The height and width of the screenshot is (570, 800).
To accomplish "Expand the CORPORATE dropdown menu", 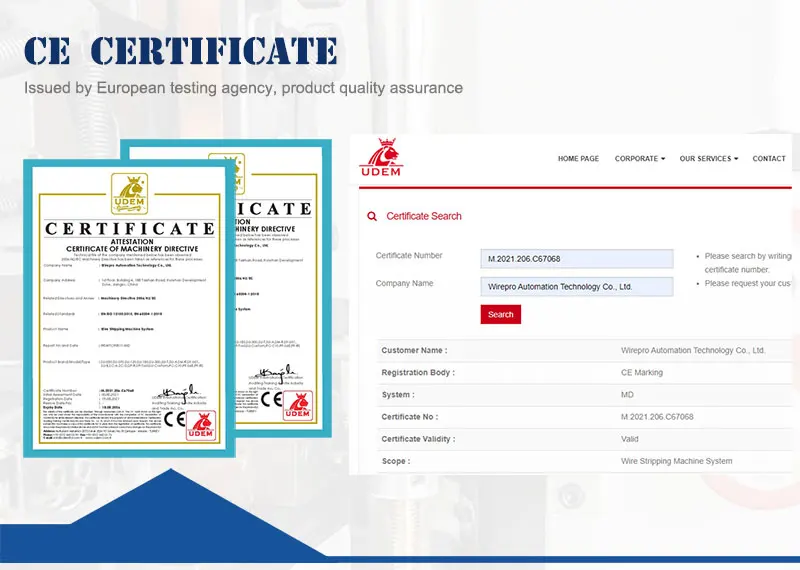I will point(640,159).
